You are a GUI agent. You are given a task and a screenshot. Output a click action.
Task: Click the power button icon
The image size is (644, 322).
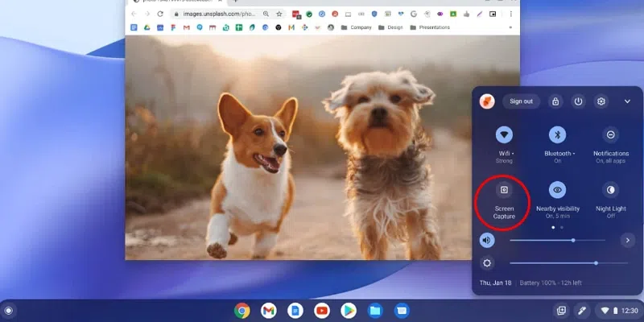[578, 101]
